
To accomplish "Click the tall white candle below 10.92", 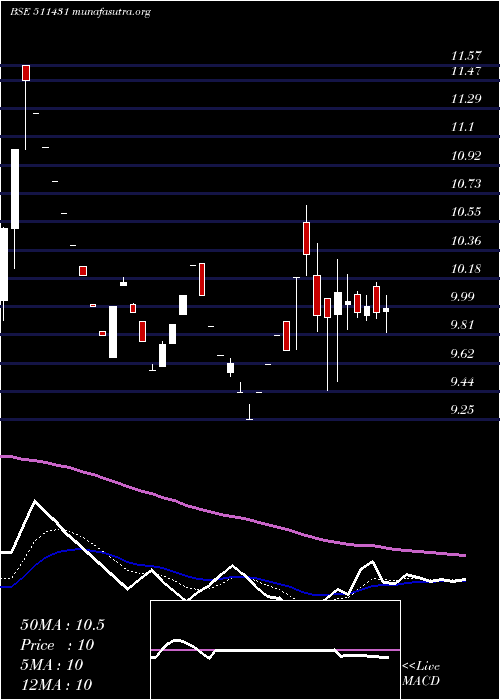I will 15,189.
